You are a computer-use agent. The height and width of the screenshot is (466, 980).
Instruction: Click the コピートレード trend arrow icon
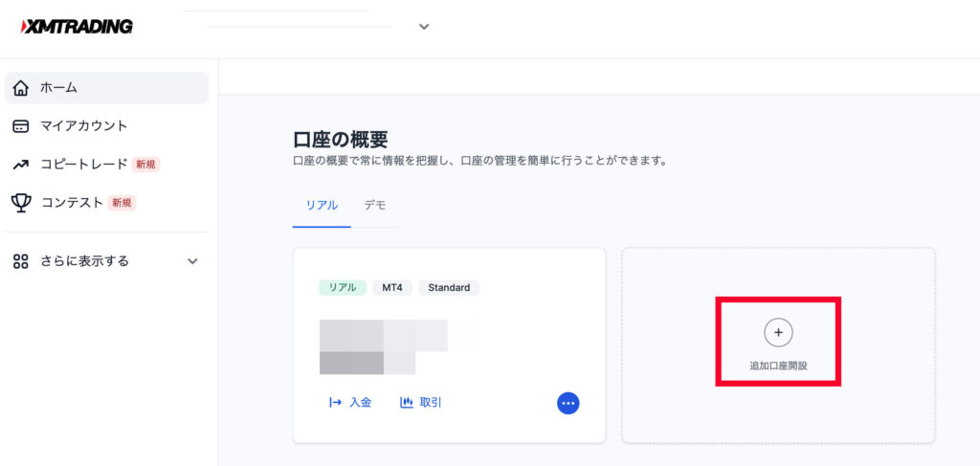tap(21, 165)
